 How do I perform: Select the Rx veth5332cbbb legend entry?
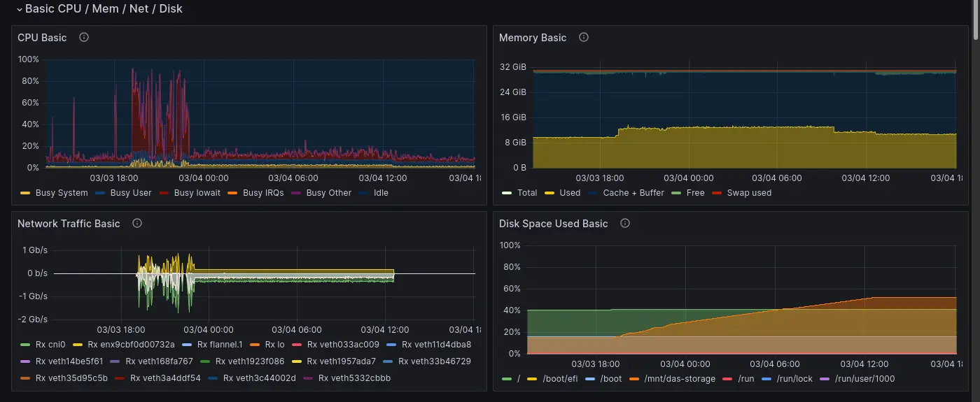[x=354, y=378]
